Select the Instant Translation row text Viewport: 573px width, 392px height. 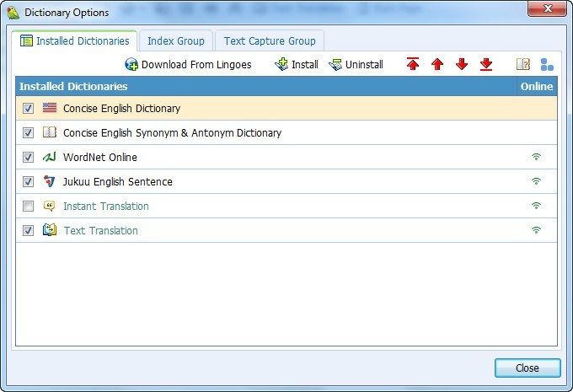(x=106, y=207)
